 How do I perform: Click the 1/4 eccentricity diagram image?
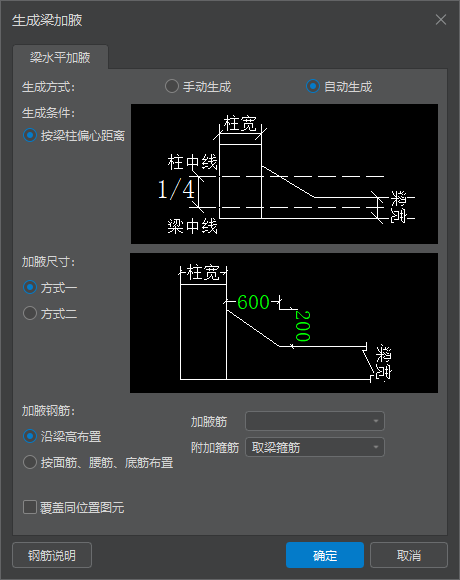point(284,174)
